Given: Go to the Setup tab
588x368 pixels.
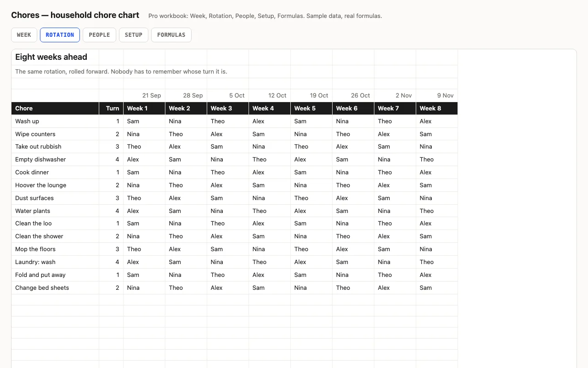Looking at the screenshot, I should point(134,35).
